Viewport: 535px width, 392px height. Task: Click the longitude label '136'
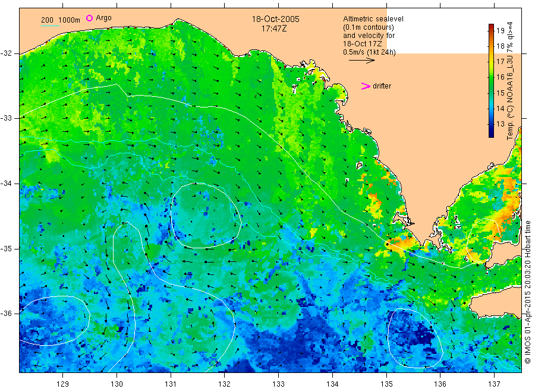[440, 384]
